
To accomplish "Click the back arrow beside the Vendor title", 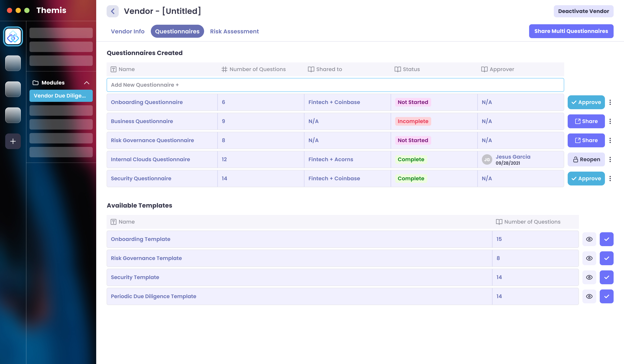I will click(113, 11).
